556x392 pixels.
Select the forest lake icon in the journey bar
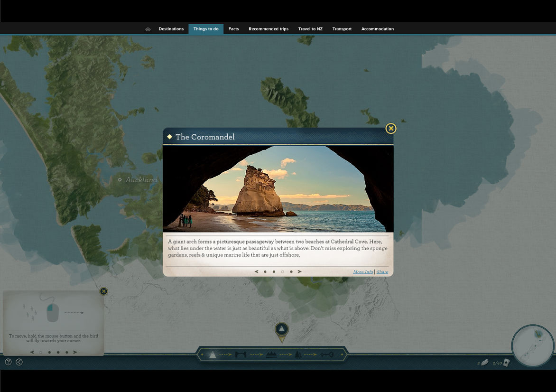pyautogui.click(x=271, y=355)
